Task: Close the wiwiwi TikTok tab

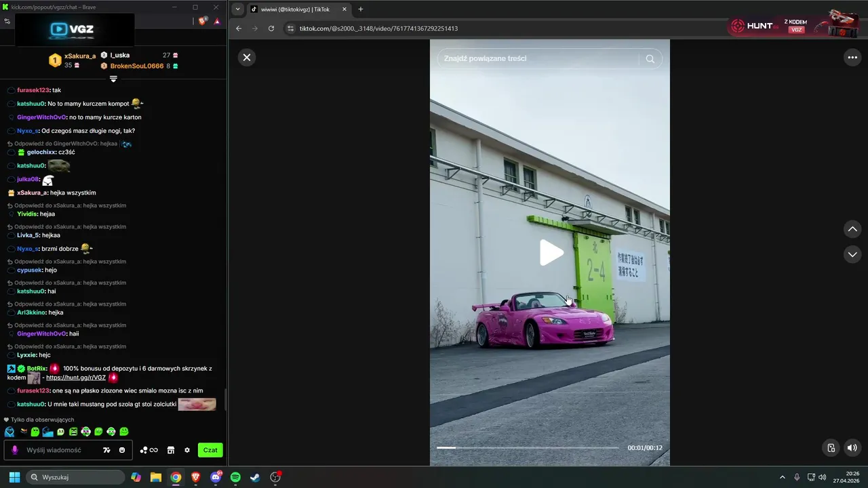Action: (344, 9)
